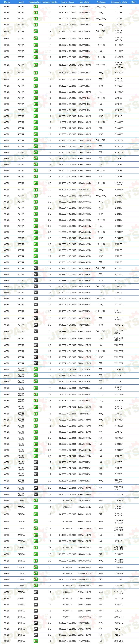
Task: Click date cell 10.2004 -> 12.2009
Action: 68,395
